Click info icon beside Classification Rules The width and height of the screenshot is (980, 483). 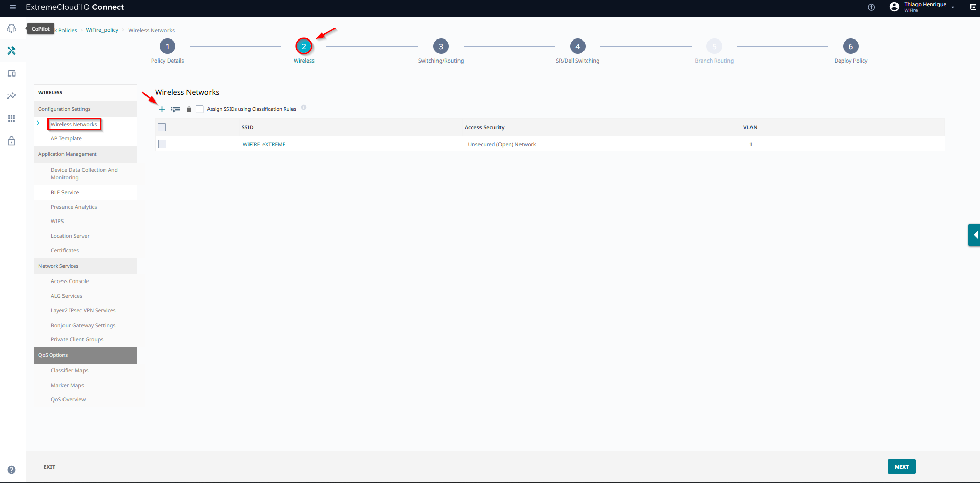304,107
